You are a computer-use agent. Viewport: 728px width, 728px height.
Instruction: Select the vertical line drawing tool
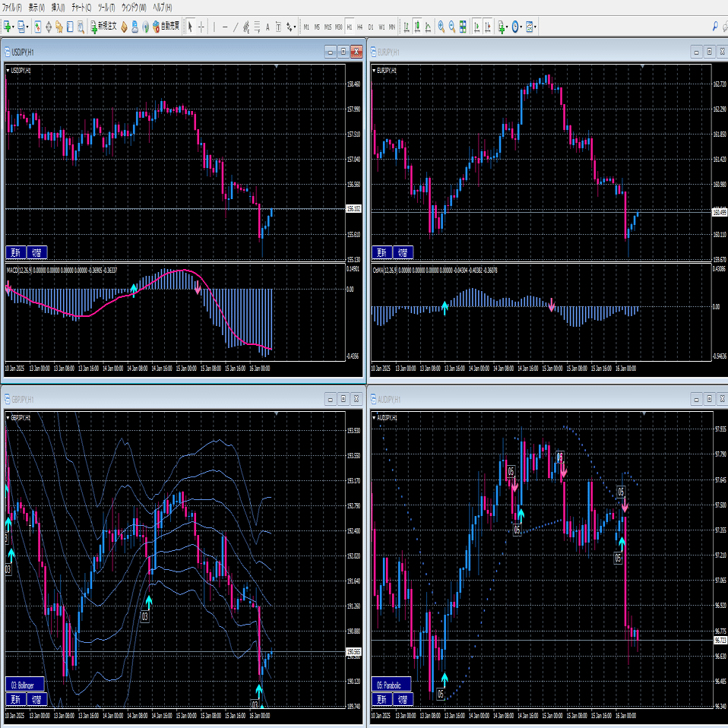click(214, 27)
